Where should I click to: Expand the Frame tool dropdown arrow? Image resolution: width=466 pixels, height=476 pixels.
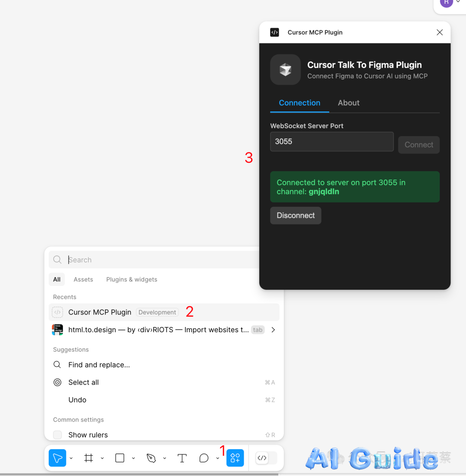(103, 458)
